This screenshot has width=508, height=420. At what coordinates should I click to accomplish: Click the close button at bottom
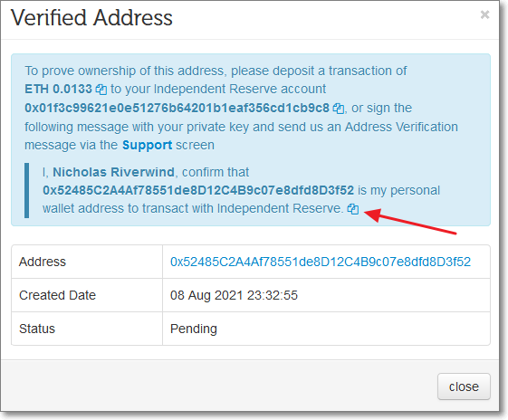click(x=464, y=387)
